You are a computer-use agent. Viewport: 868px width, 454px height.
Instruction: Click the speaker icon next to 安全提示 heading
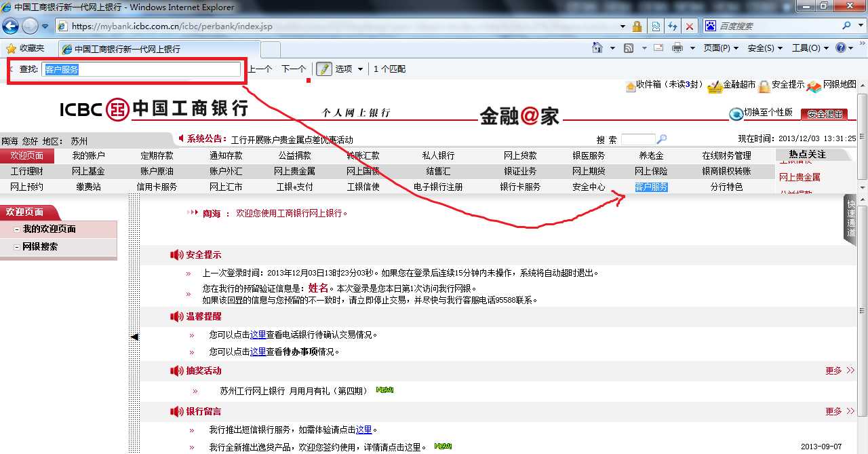[176, 255]
